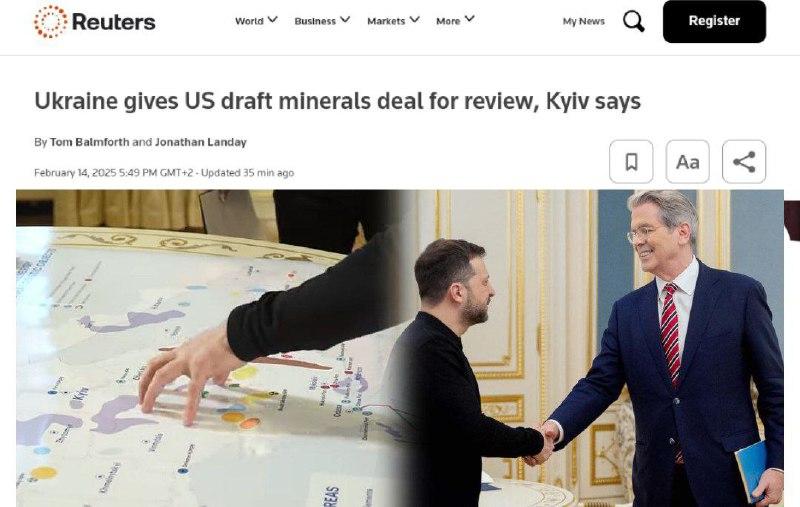Bookmark this article with the bookmark icon

click(631, 162)
